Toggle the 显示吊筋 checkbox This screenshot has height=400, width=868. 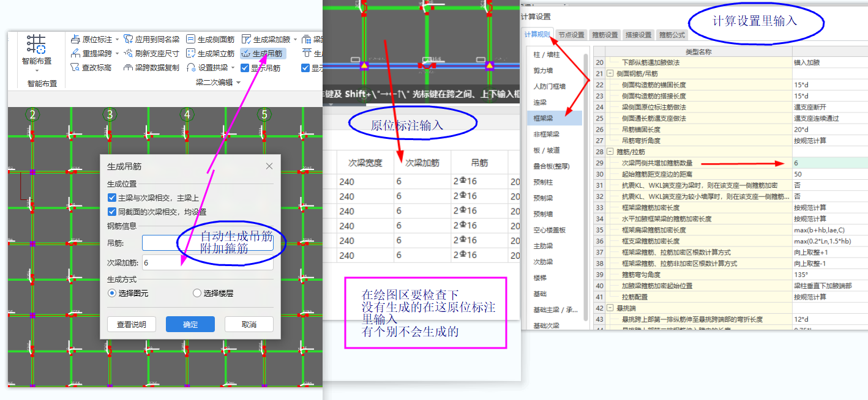[245, 68]
